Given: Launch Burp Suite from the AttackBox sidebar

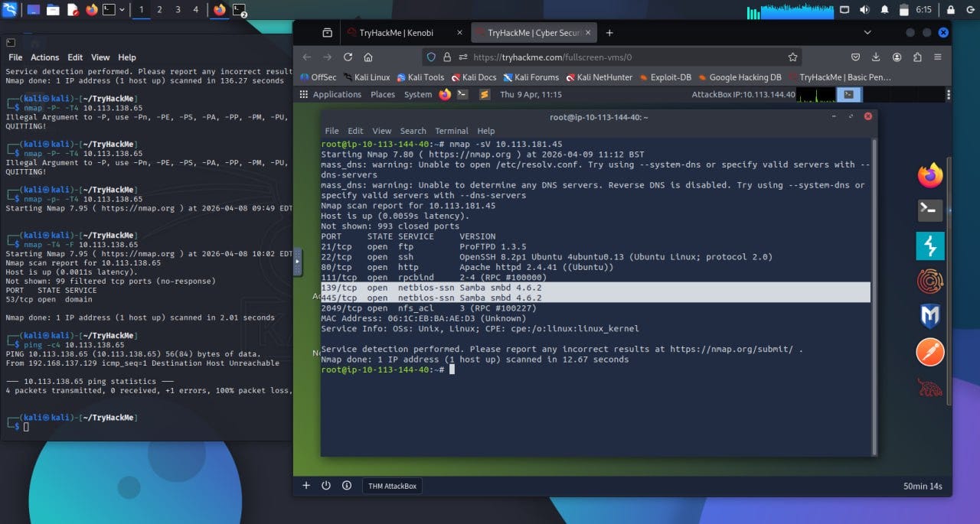Looking at the screenshot, I should [930, 246].
